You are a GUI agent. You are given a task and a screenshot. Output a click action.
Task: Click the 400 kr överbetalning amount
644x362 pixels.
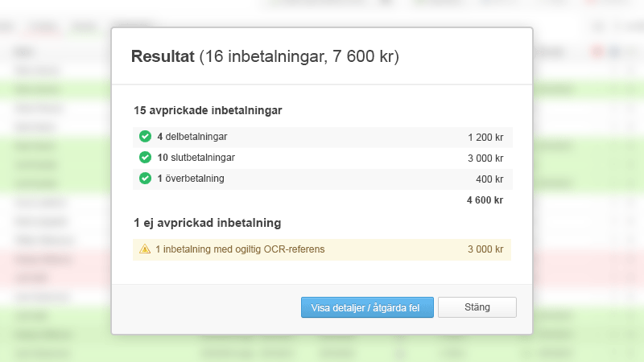click(x=489, y=179)
